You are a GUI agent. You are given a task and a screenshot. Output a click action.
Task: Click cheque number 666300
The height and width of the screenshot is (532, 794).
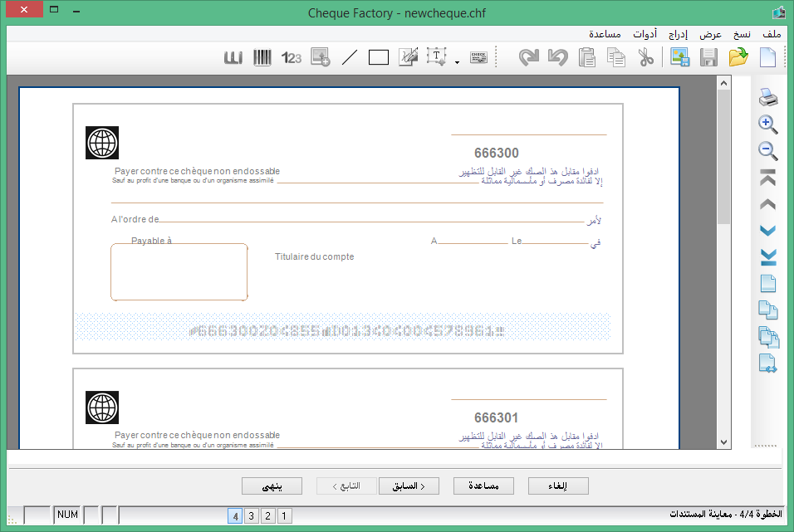(x=497, y=153)
